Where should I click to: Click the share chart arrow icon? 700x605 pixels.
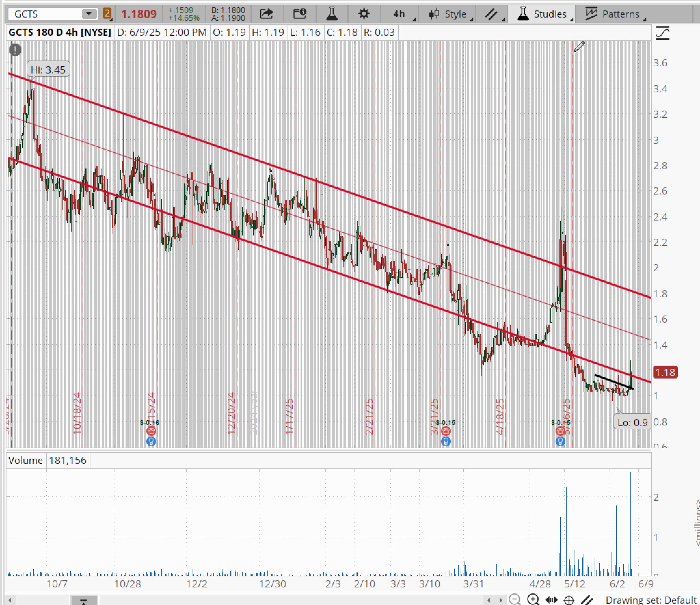[266, 14]
